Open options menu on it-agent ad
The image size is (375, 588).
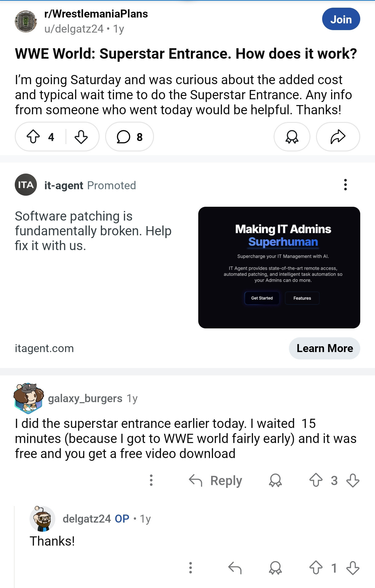(x=345, y=185)
